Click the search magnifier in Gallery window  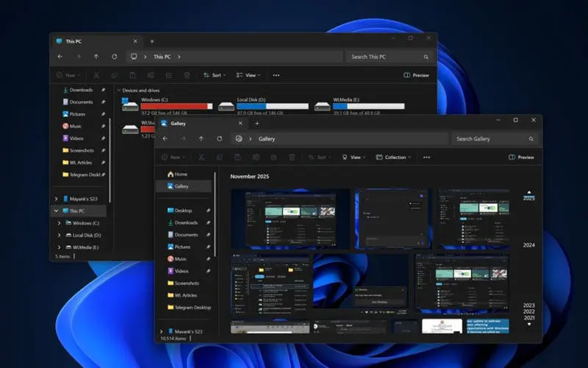pyautogui.click(x=531, y=139)
